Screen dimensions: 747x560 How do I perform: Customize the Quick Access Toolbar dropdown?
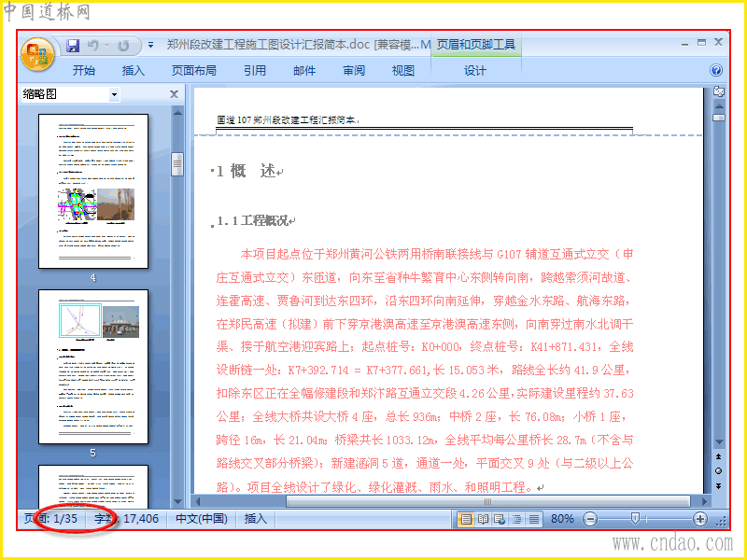click(150, 45)
